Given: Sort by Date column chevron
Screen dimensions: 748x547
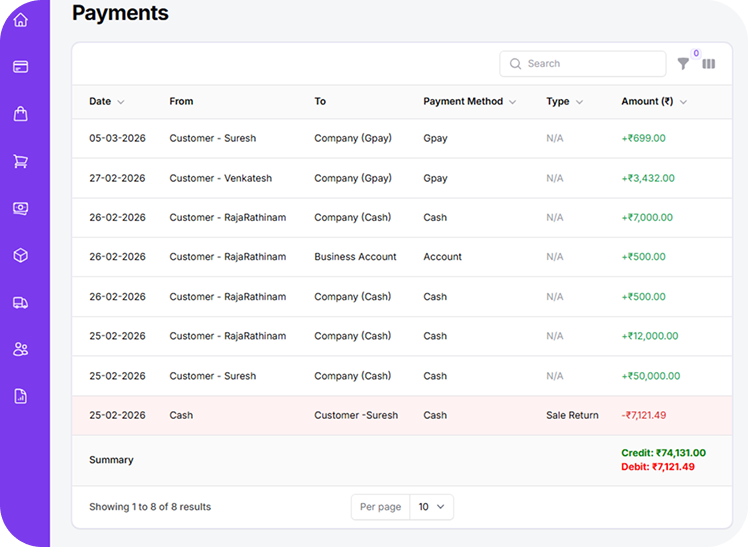Looking at the screenshot, I should tap(121, 102).
